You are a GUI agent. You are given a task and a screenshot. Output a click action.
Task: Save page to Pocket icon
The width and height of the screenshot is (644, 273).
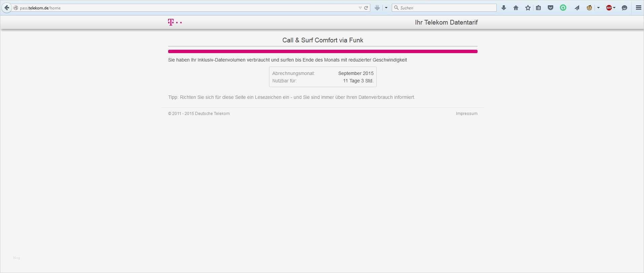click(x=551, y=8)
